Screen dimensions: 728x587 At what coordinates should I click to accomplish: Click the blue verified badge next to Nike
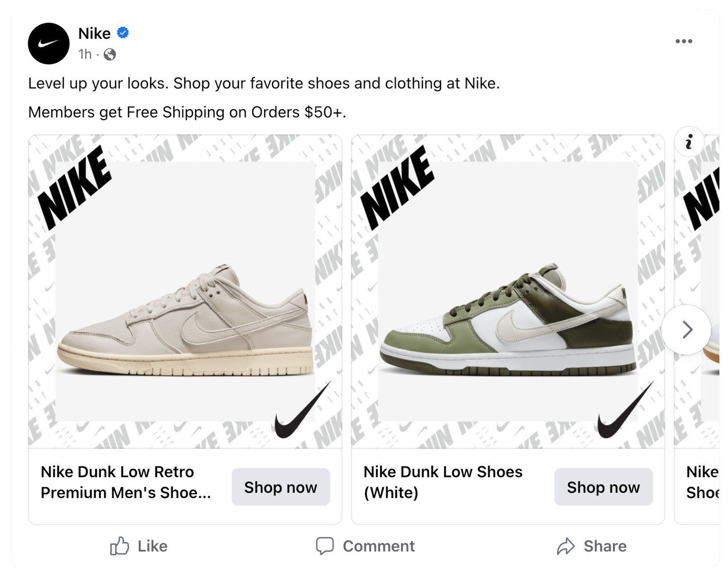coord(123,33)
